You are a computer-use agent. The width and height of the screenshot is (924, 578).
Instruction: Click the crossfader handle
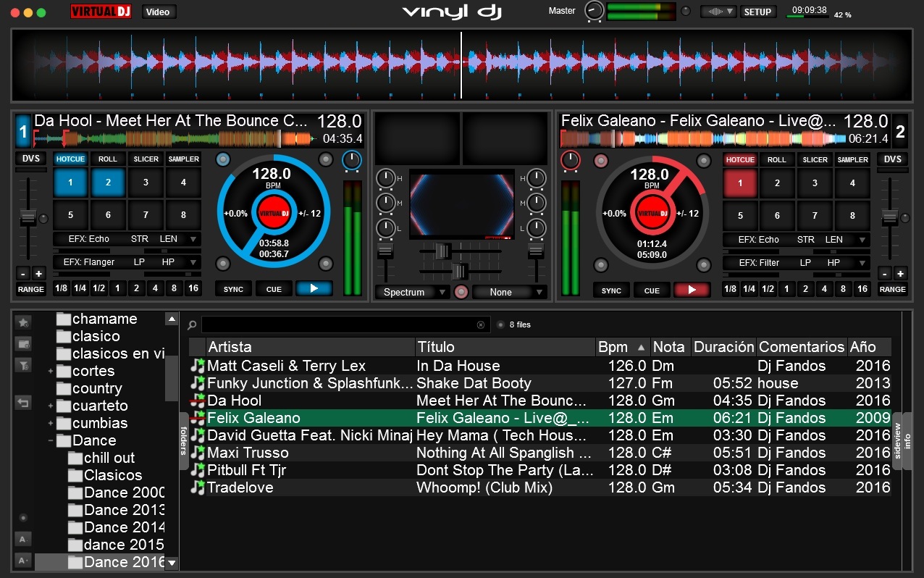[459, 271]
